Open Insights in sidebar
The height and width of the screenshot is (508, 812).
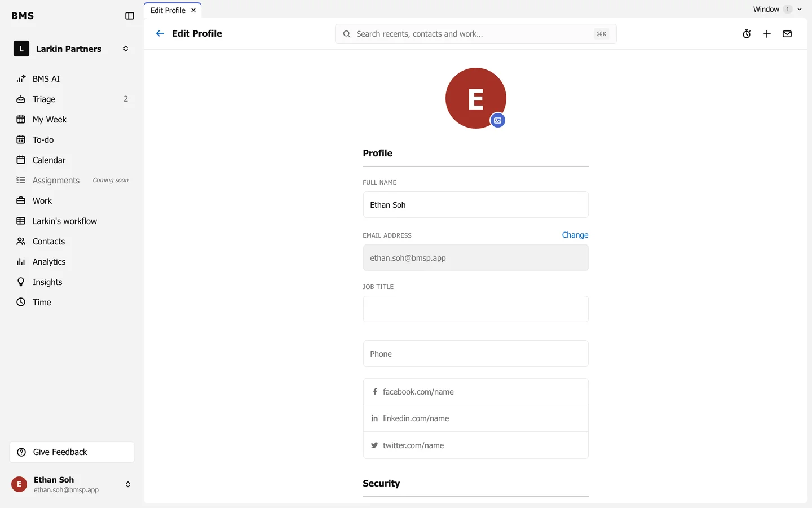click(72, 282)
